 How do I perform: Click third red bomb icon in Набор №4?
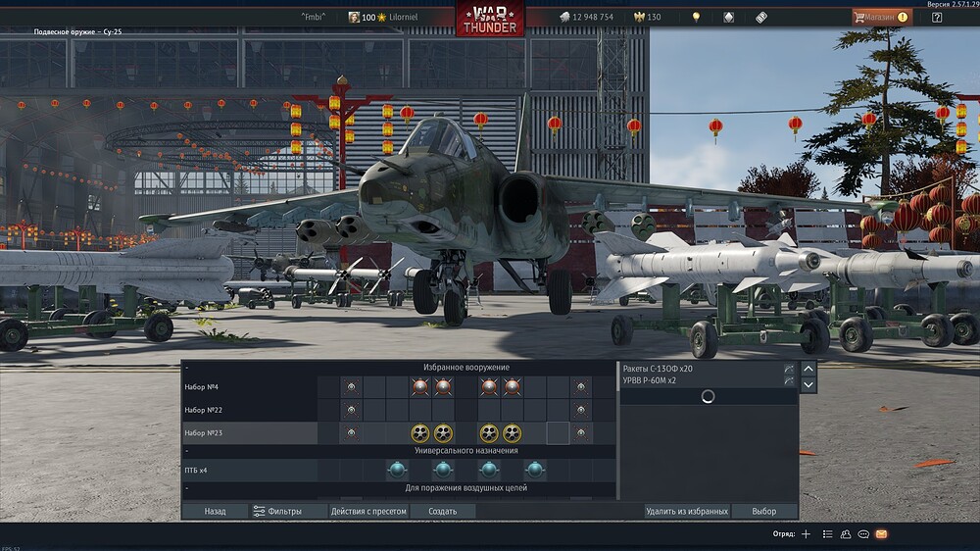coord(489,387)
